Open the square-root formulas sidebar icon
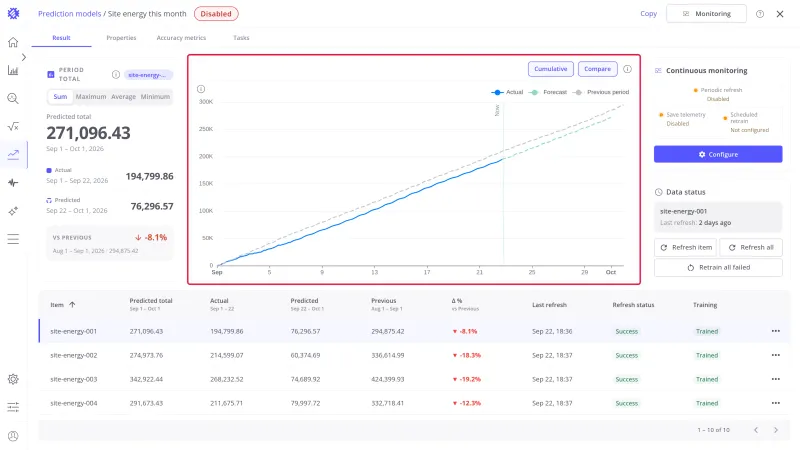The width and height of the screenshot is (800, 450). click(13, 127)
